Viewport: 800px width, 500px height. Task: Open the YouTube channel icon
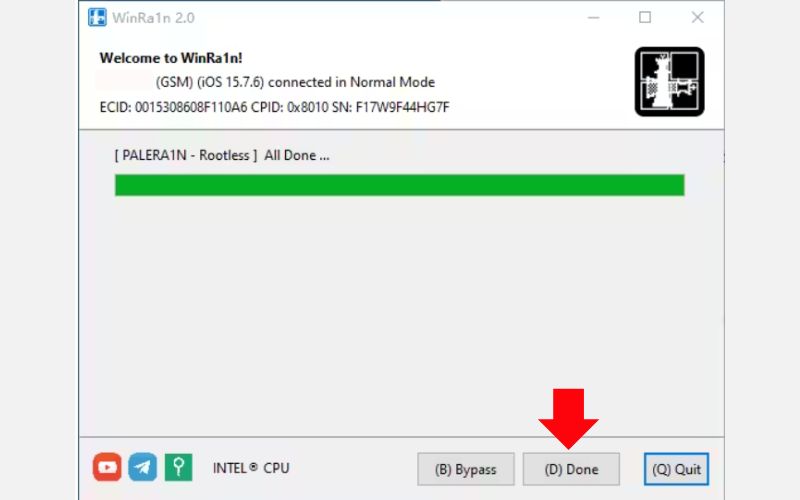107,467
